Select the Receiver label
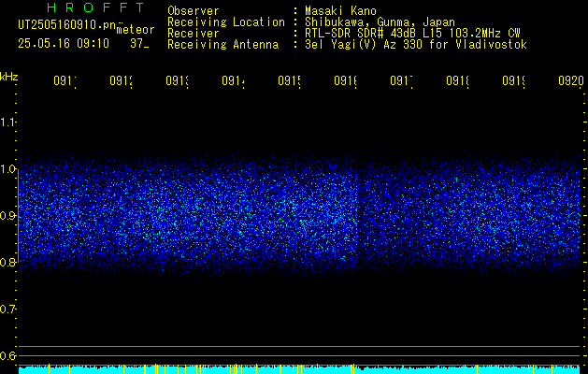Viewport: 588px width, 374px height. (x=194, y=34)
